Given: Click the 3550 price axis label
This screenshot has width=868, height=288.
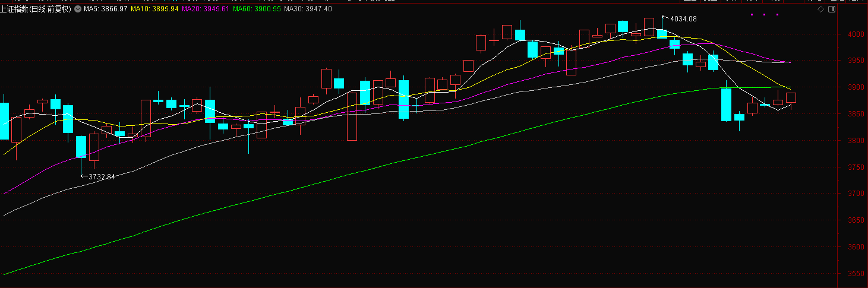Looking at the screenshot, I should click(856, 274).
